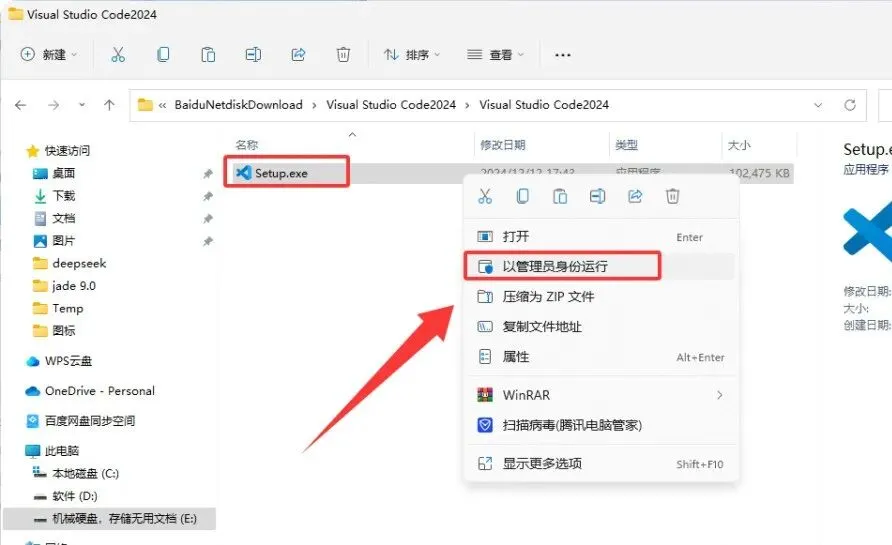
Task: Choose 属性 in the context menu
Action: 601,357
